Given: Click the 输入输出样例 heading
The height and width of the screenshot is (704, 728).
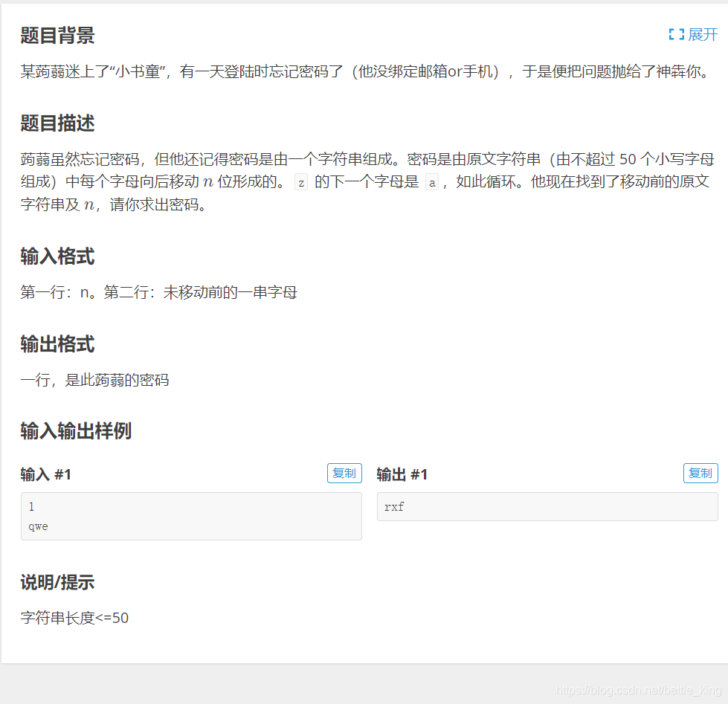Looking at the screenshot, I should click(78, 431).
